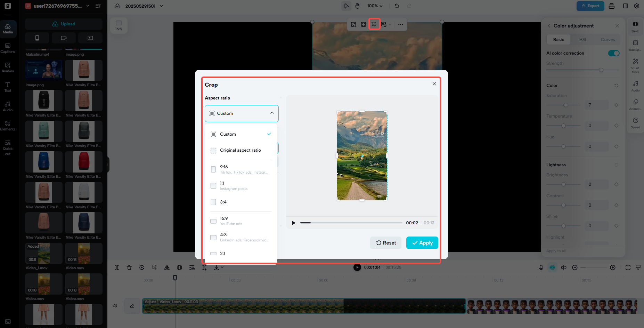Click the timeline zoom in plus icon
The image size is (644, 328).
pyautogui.click(x=613, y=267)
